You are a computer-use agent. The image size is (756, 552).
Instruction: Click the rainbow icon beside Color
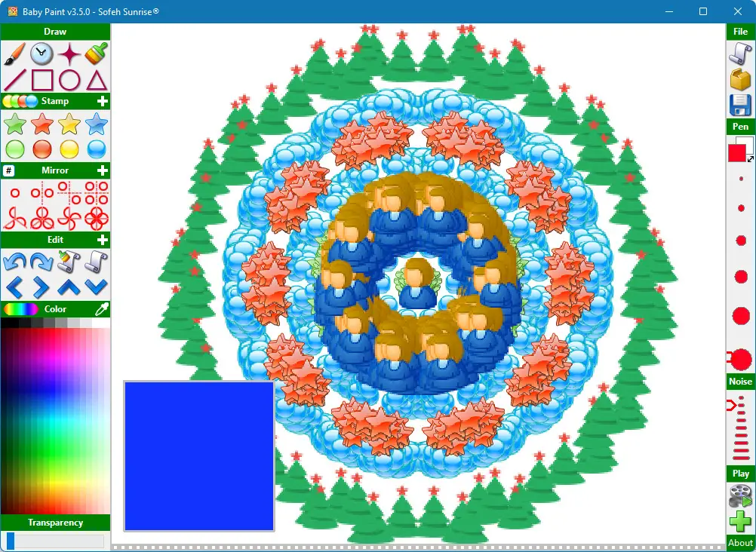(x=20, y=309)
